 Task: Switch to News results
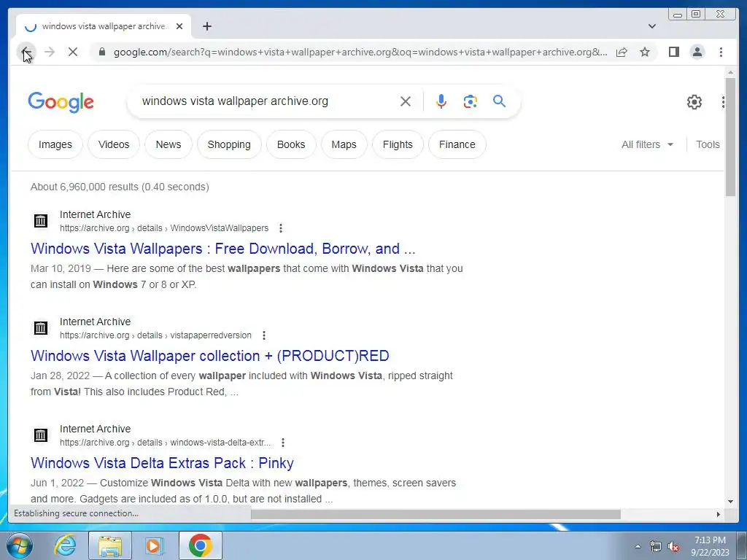169,144
